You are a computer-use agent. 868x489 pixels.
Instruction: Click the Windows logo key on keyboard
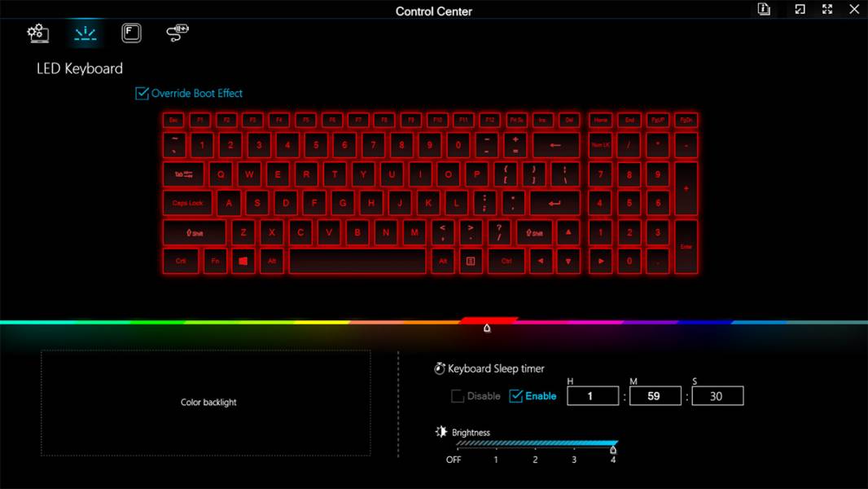243,261
